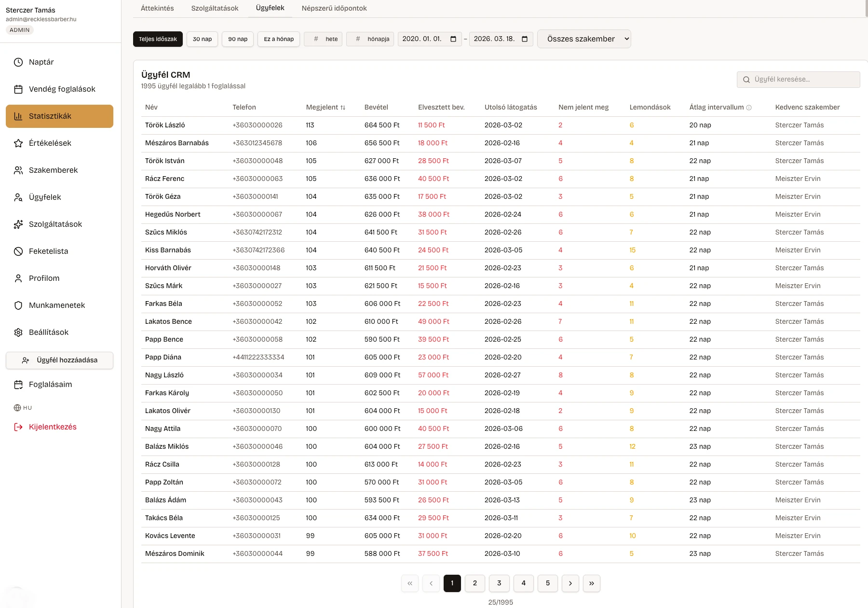
Task: Select the 30 nap period filter
Action: click(x=202, y=39)
